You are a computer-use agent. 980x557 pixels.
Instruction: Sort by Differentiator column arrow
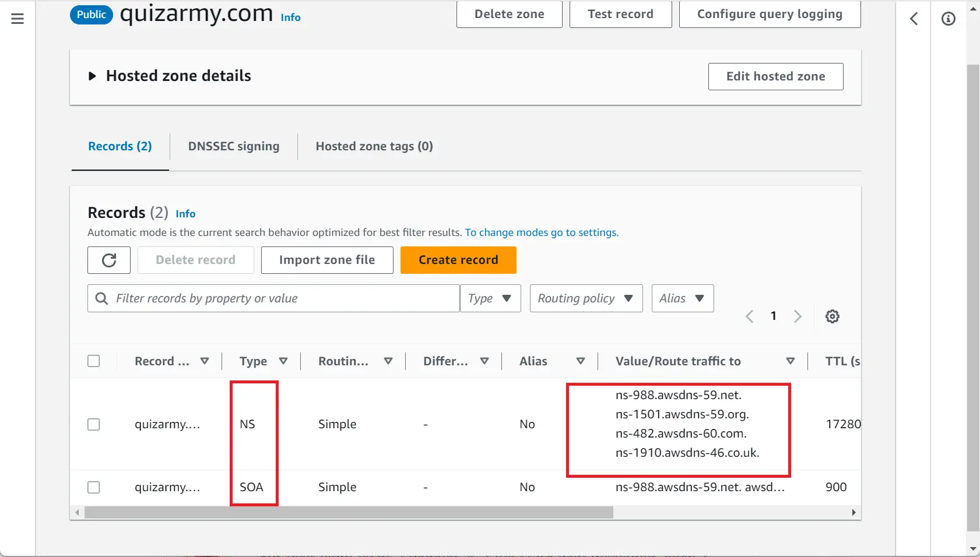(x=484, y=361)
